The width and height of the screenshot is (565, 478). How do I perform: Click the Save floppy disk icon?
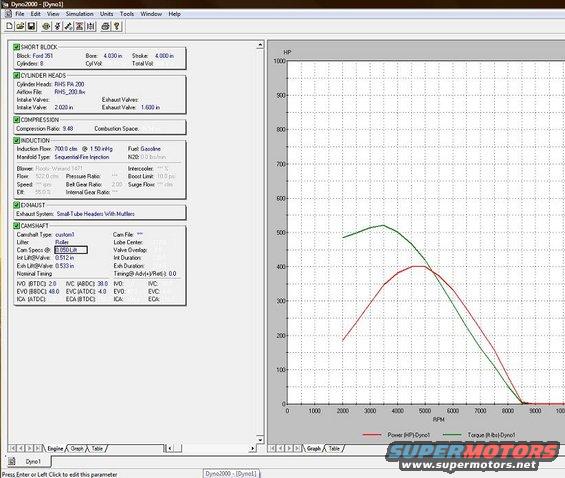(31, 26)
